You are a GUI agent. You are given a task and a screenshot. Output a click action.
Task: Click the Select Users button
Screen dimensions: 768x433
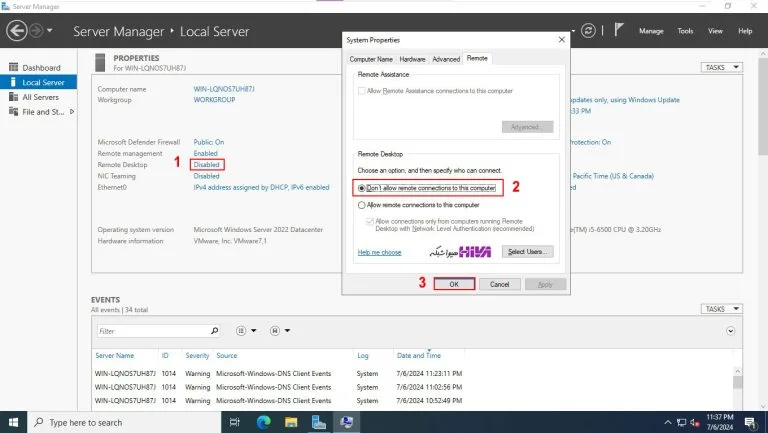528,251
